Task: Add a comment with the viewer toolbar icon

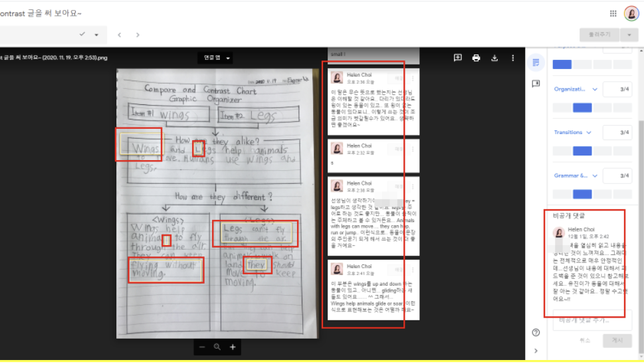Action: (x=457, y=58)
